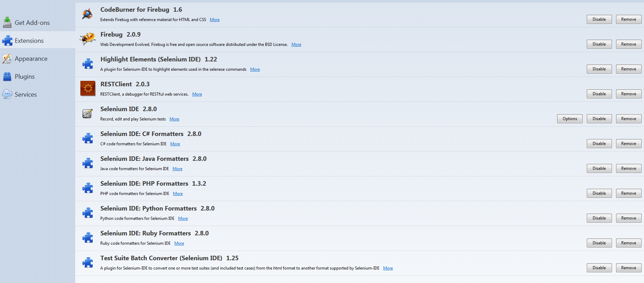Viewport: 644px width, 283px height.
Task: Disable Selenium IDE Python Formatters
Action: [599, 218]
